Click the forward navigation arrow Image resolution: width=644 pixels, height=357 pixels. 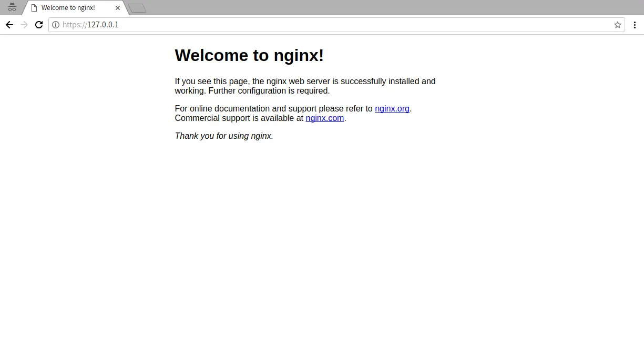[24, 25]
